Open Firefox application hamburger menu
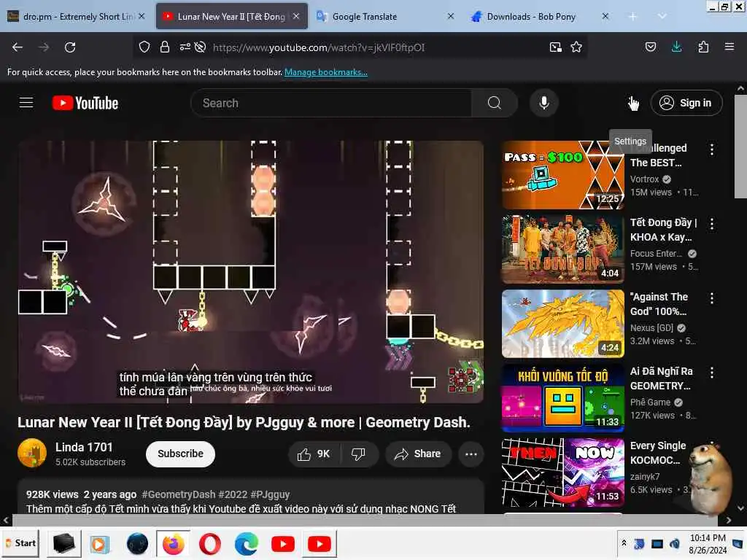 point(729,47)
